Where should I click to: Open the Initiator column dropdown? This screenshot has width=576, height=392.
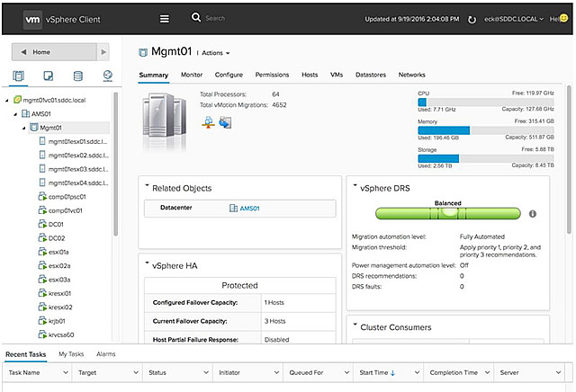[276, 372]
